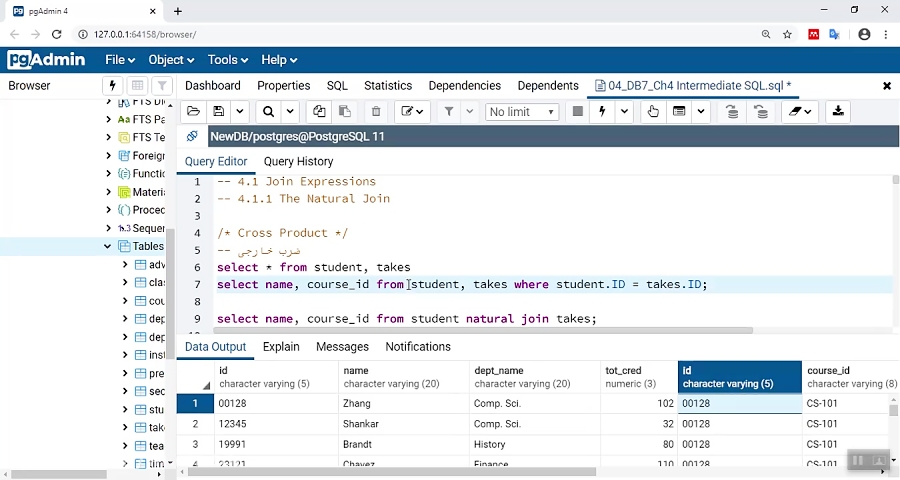
Task: Open the Execute options dropdown arrow
Action: (x=625, y=112)
